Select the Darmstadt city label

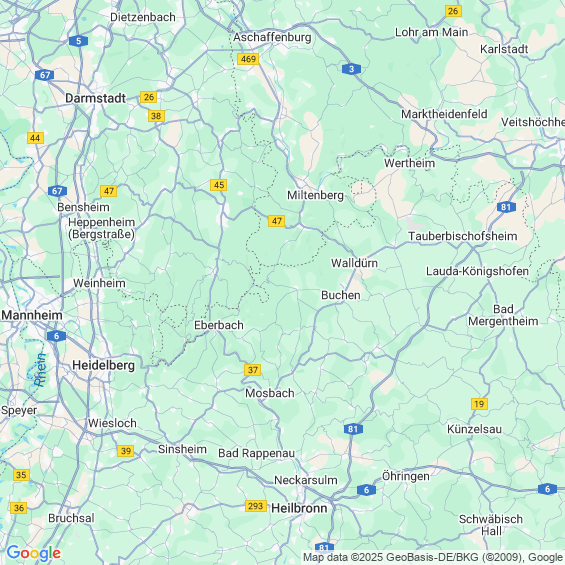click(95, 98)
